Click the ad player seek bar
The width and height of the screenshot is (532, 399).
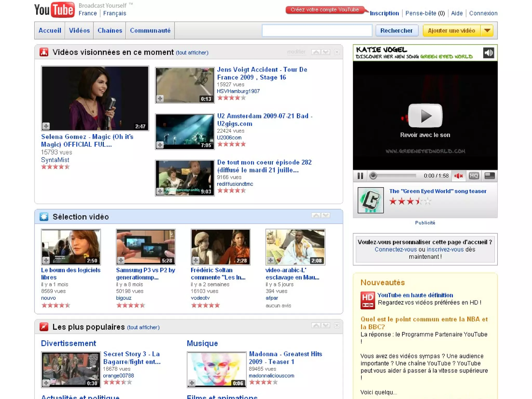393,176
